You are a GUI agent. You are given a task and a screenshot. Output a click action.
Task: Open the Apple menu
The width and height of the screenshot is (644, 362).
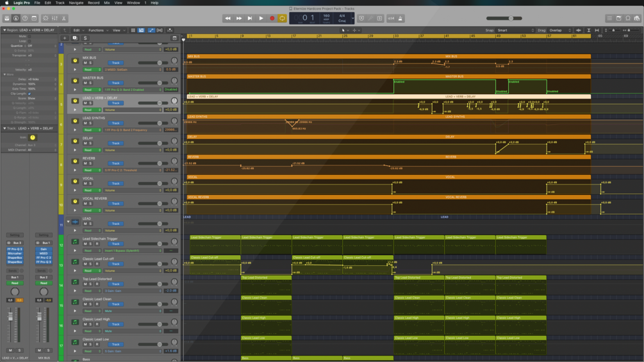click(x=6, y=3)
